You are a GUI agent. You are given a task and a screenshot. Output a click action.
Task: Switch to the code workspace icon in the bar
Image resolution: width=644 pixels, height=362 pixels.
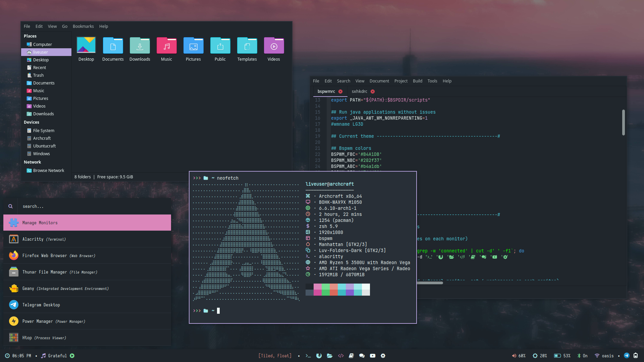[341, 356]
